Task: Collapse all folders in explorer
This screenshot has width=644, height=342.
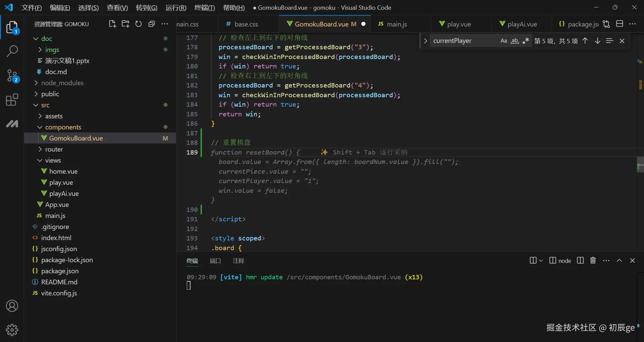Action: (x=152, y=24)
